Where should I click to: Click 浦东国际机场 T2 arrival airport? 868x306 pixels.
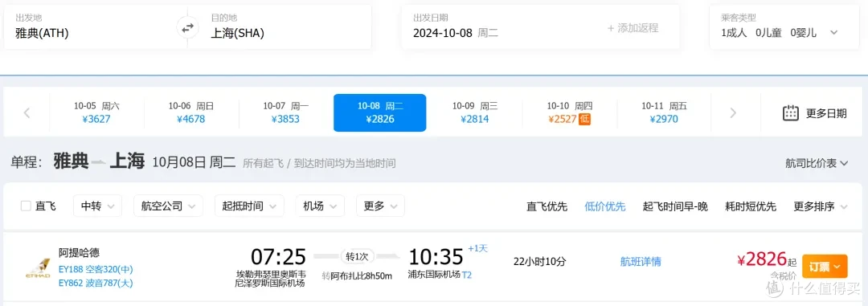point(440,275)
